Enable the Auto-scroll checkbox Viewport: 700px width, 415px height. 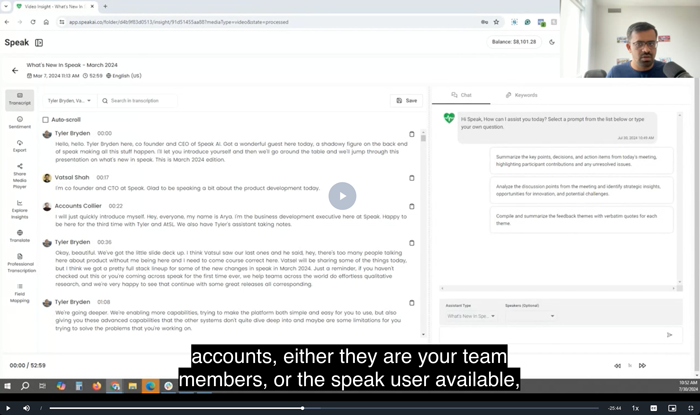[46, 120]
